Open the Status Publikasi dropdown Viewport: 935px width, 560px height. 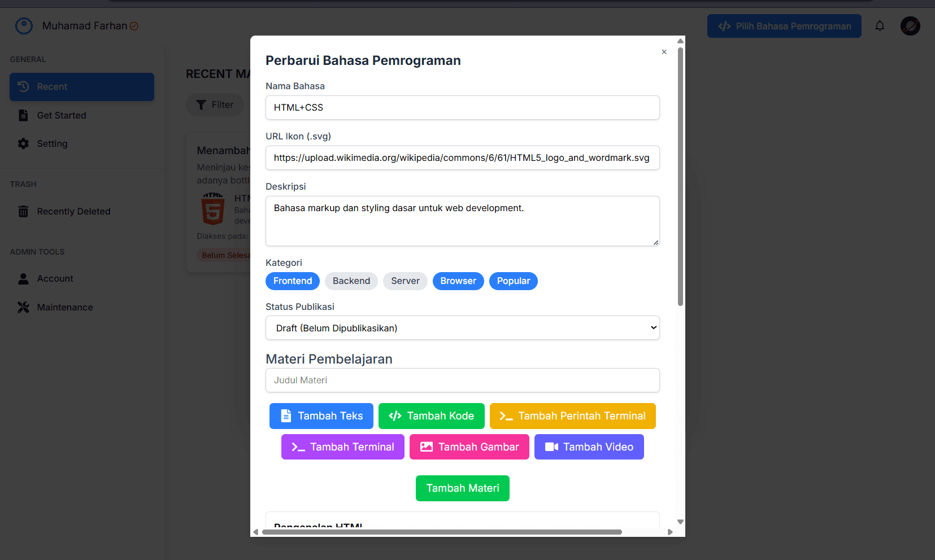(462, 328)
